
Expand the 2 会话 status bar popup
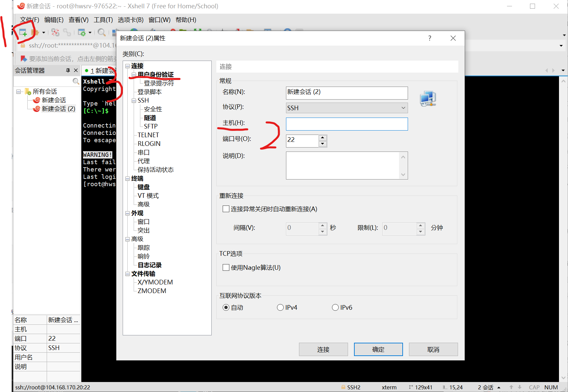tap(499, 387)
